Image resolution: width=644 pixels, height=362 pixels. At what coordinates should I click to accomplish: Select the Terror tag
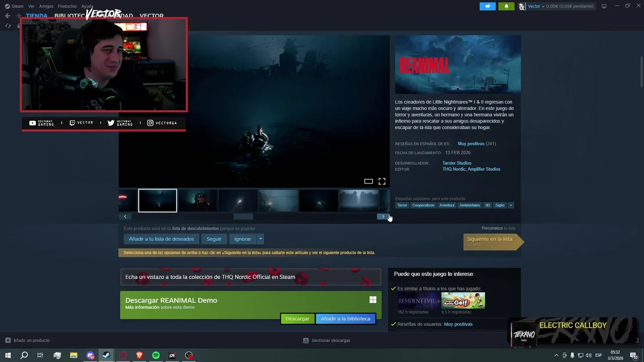[x=402, y=205]
